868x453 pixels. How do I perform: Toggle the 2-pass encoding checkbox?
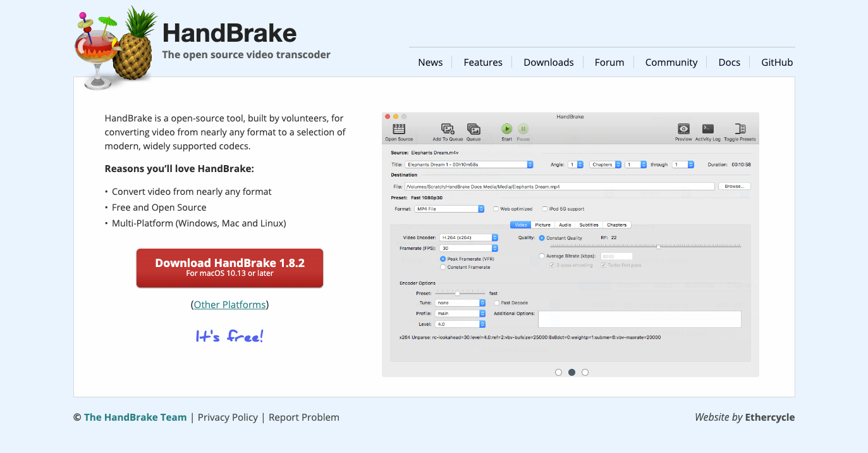pyautogui.click(x=552, y=265)
